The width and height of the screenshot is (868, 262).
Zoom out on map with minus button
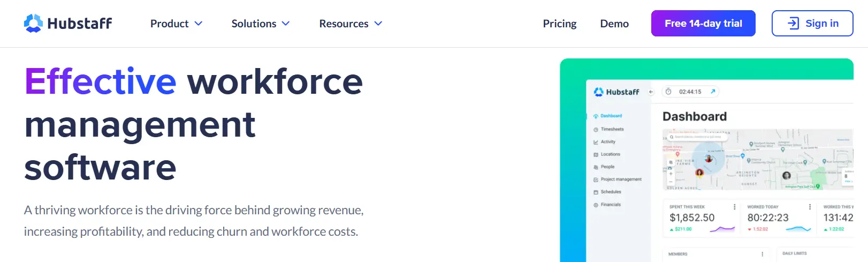(x=671, y=181)
